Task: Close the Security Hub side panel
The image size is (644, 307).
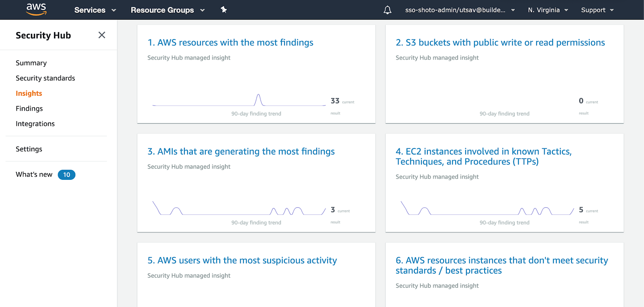Action: pos(102,35)
